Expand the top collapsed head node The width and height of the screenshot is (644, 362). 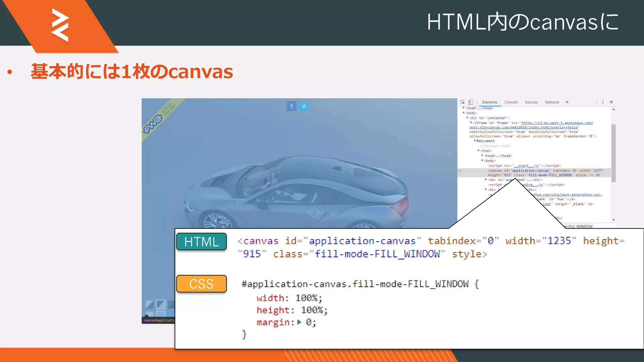[x=464, y=108]
